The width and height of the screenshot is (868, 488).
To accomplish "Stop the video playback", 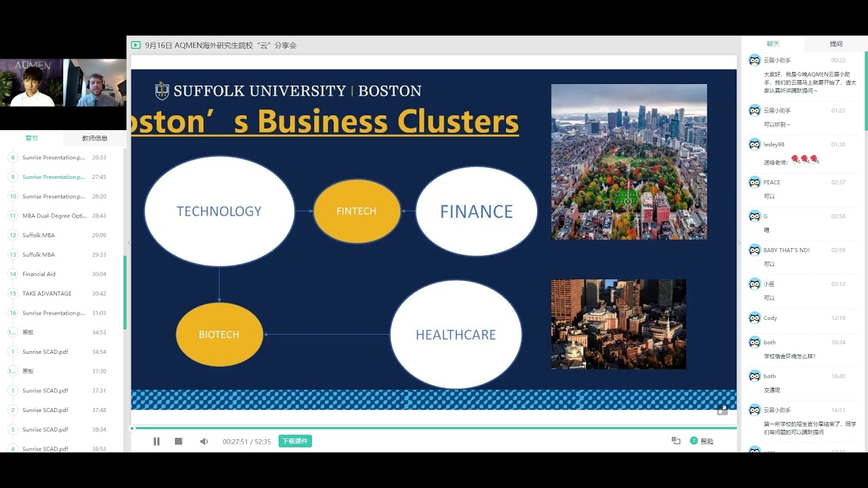I will point(178,441).
